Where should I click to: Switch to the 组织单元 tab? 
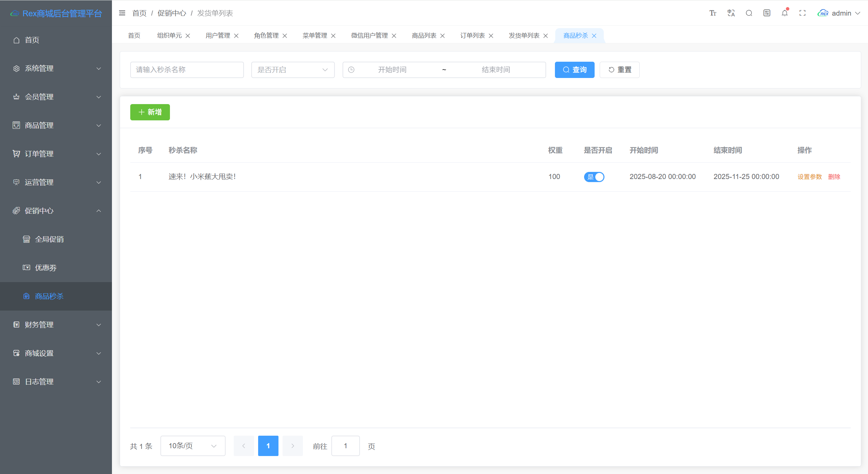(x=169, y=36)
